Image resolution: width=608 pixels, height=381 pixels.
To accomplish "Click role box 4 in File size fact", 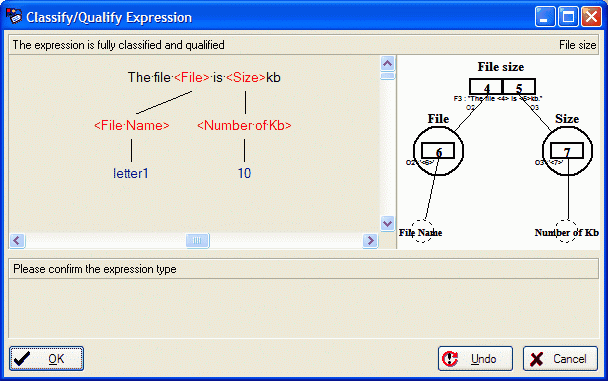I will pyautogui.click(x=486, y=87).
